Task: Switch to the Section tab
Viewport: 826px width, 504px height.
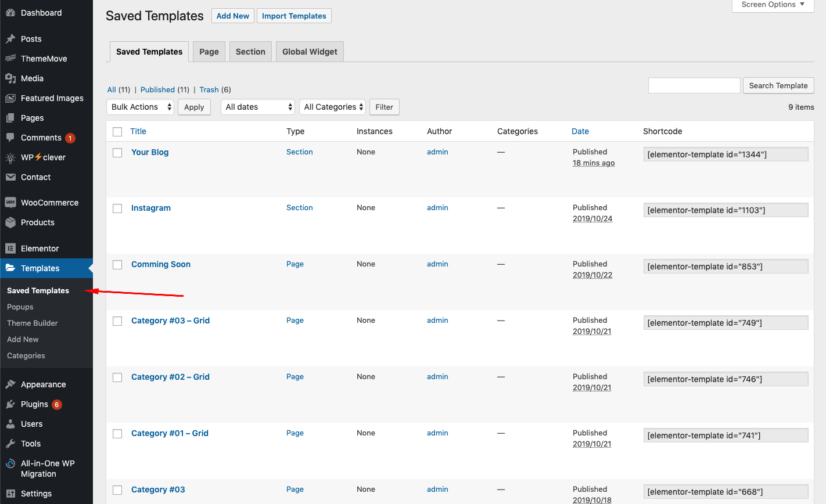Action: coord(250,52)
